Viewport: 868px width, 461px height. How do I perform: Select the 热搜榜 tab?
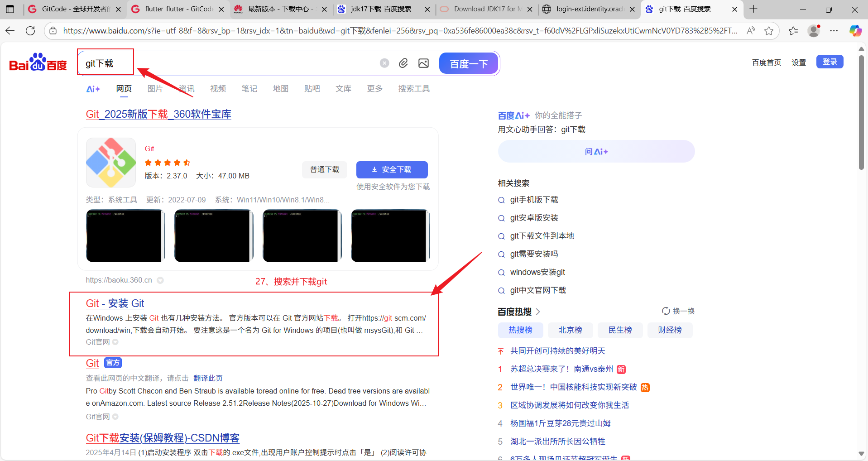click(520, 330)
